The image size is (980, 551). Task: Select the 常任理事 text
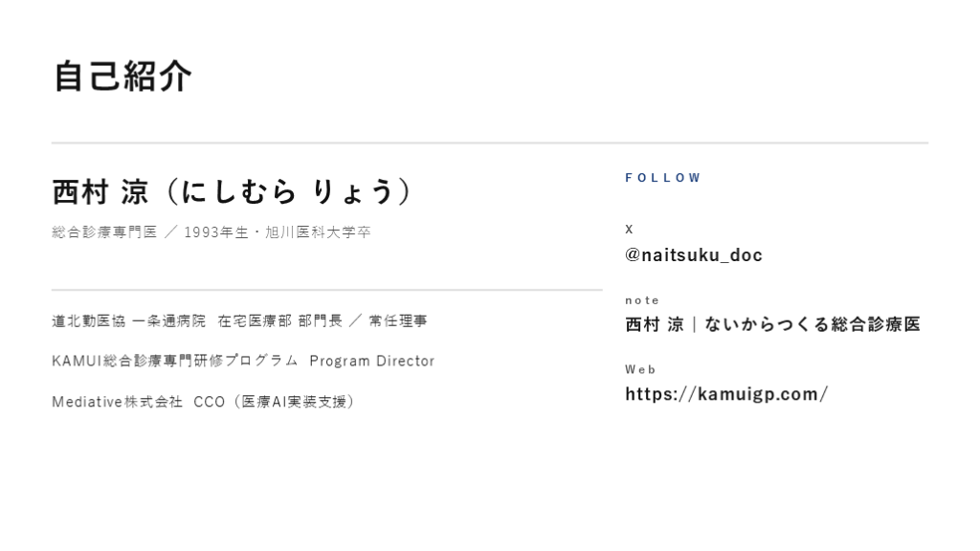[x=398, y=321]
